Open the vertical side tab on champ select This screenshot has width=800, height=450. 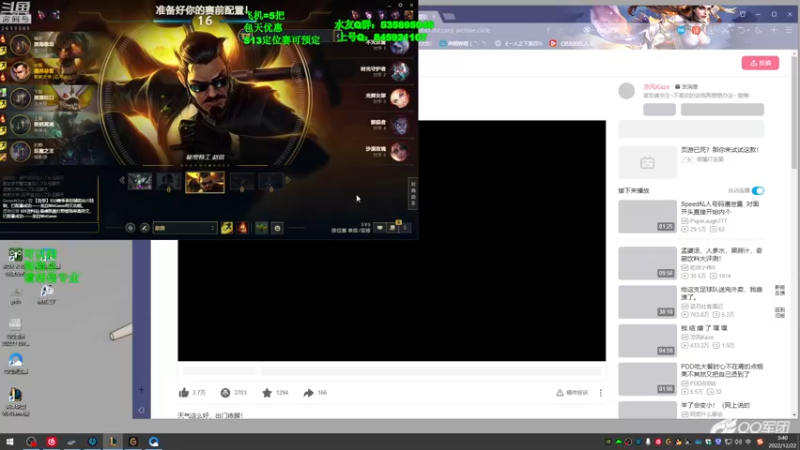click(413, 193)
